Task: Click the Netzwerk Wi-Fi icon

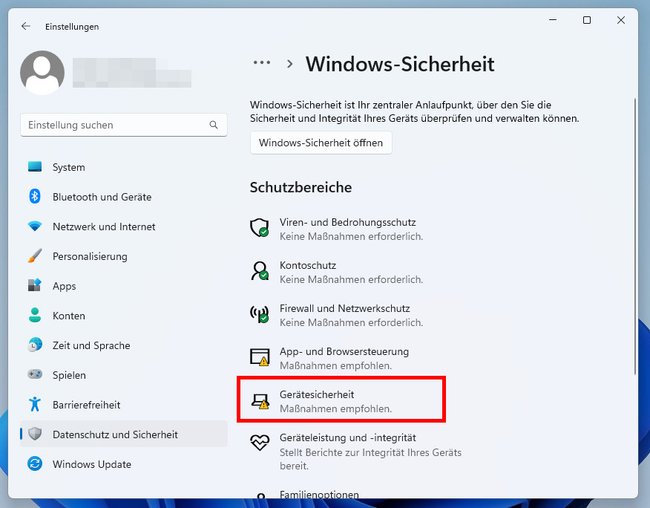Action: coord(35,226)
